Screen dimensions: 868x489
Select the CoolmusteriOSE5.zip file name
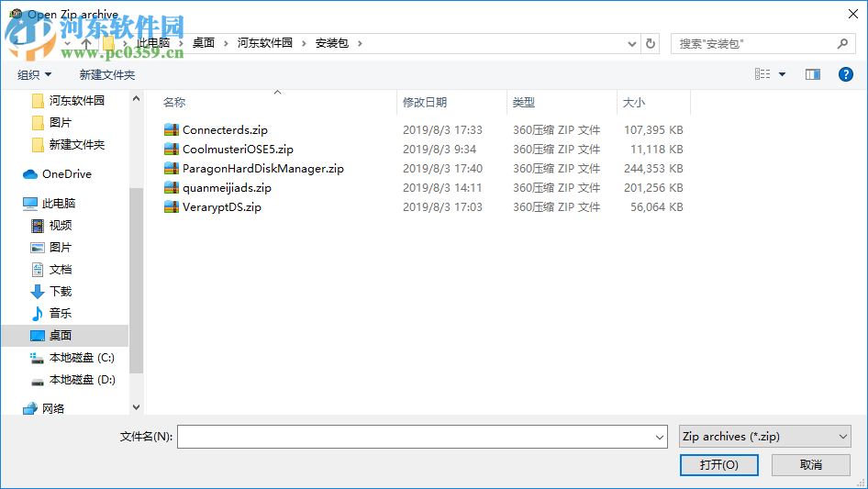(x=238, y=149)
